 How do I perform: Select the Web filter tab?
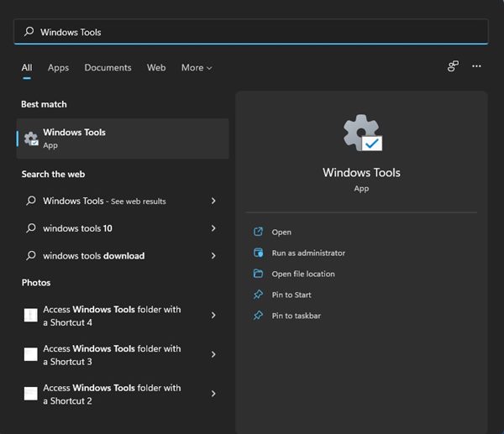tap(156, 68)
